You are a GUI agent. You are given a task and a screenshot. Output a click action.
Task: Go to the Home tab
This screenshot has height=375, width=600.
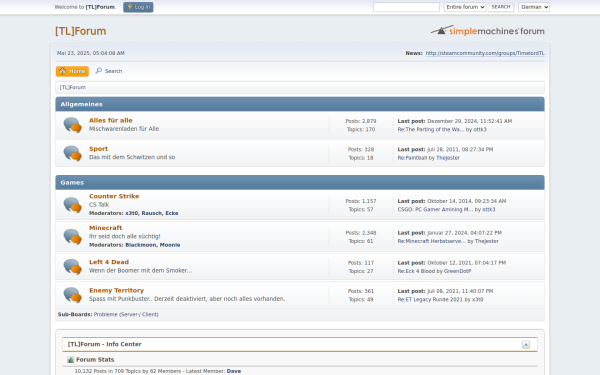click(x=72, y=71)
